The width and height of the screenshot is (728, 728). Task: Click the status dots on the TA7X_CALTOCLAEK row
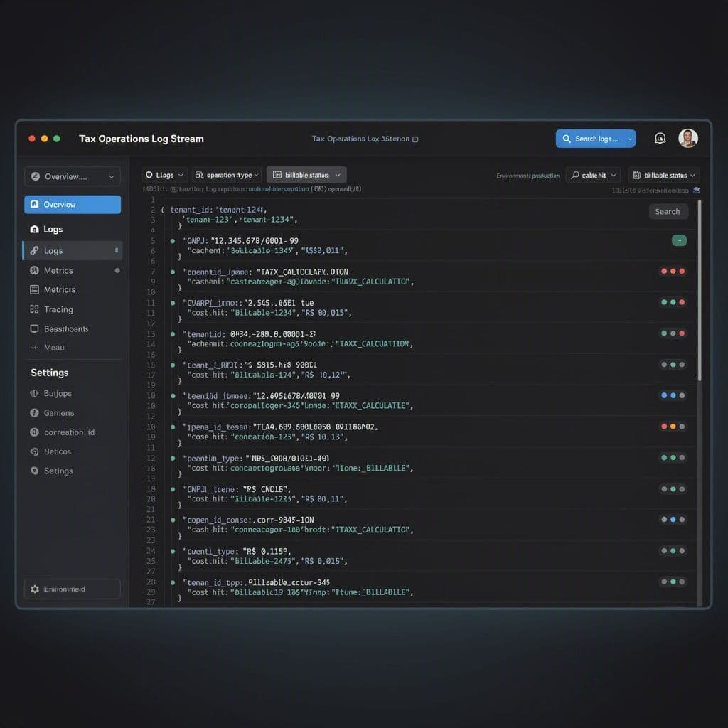[673, 271]
